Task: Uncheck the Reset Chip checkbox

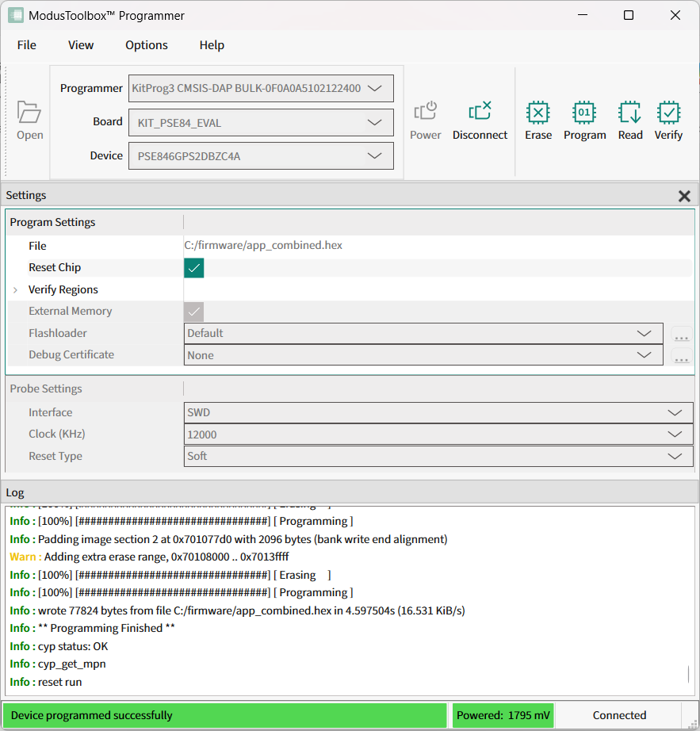Action: tap(194, 268)
